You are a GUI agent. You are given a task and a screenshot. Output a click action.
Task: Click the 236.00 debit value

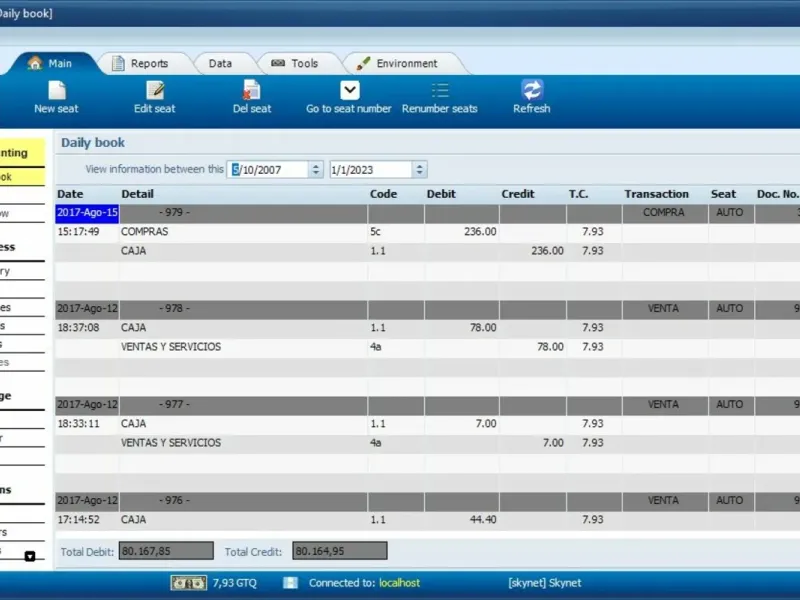(480, 232)
